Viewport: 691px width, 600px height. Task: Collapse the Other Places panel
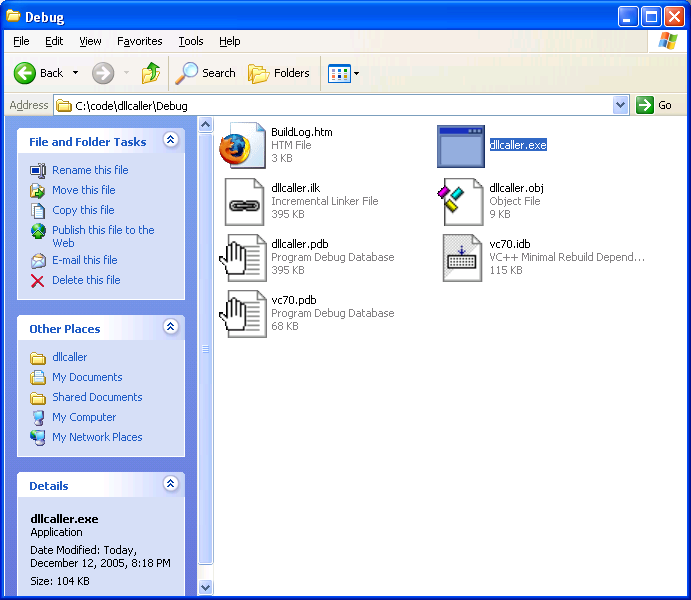click(x=171, y=327)
